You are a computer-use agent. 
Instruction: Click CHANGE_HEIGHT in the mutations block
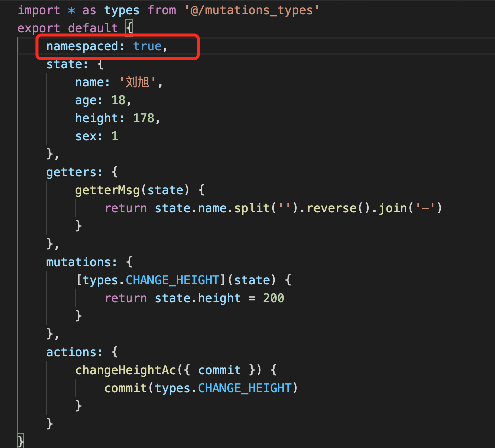click(x=172, y=280)
